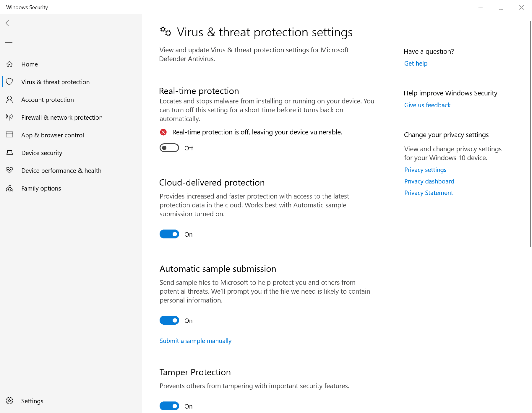Viewport: 532px width, 413px height.
Task: Click the Get help link
Action: pos(416,63)
